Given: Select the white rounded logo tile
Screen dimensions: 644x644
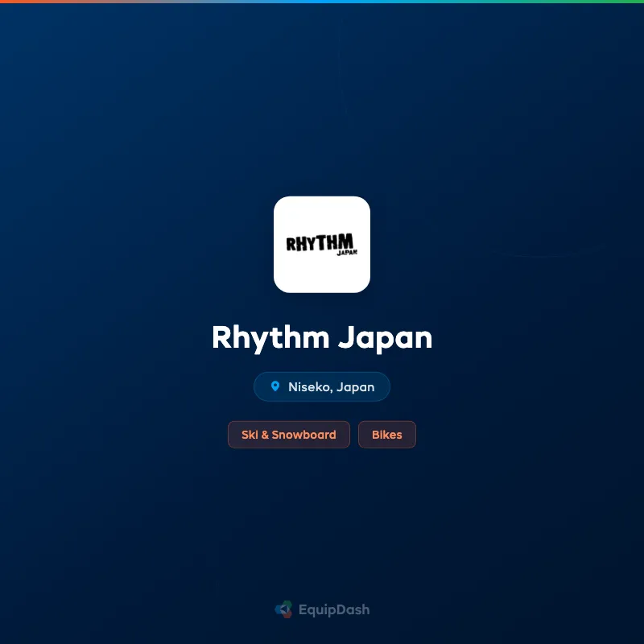Looking at the screenshot, I should pos(322,244).
